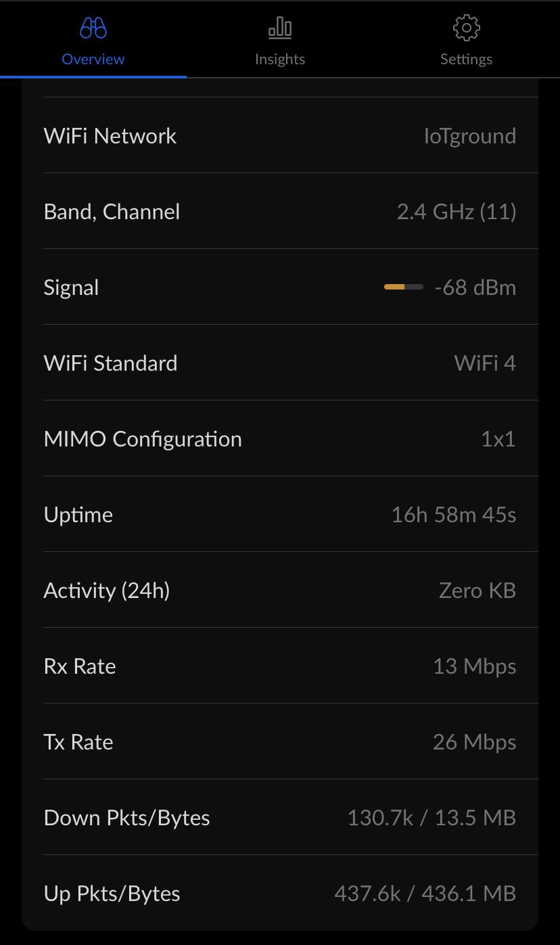Switch to the Insights tab label
The image size is (560, 945).
pos(280,59)
